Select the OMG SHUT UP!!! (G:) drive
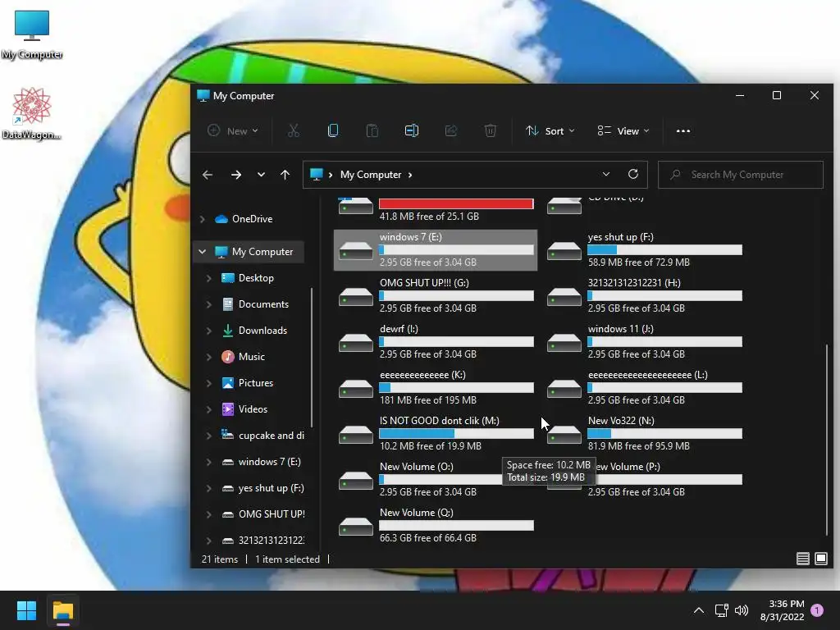Screen dimensions: 840x630 click(x=436, y=295)
